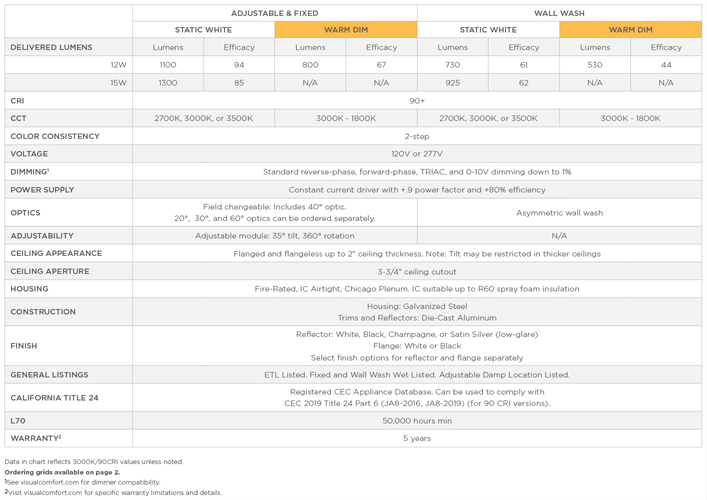Select the "Asymmetric wall wash" optics cell
Viewport: 707px width, 500px height.
tap(559, 213)
